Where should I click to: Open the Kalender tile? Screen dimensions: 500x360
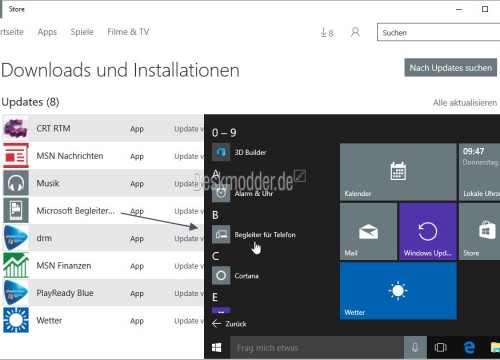click(398, 172)
